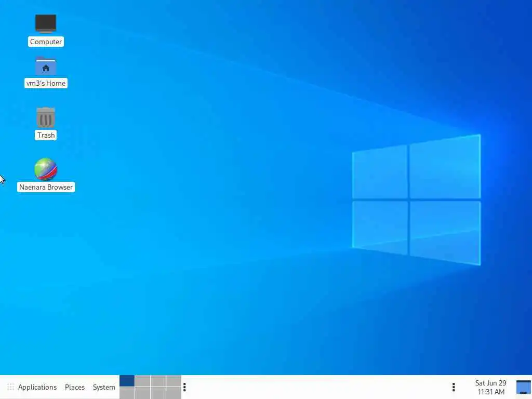Switch to the active dark-blue workspace
Viewport: 532px width, 399px height.
pyautogui.click(x=127, y=381)
